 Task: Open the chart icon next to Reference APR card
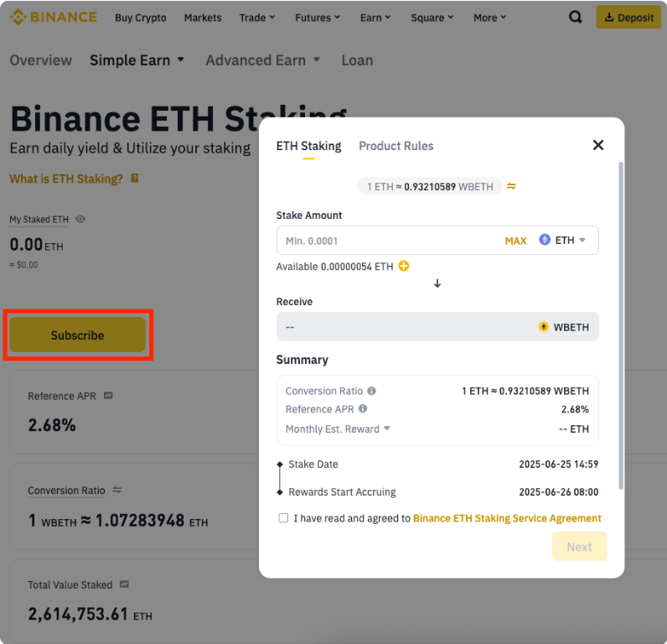108,396
